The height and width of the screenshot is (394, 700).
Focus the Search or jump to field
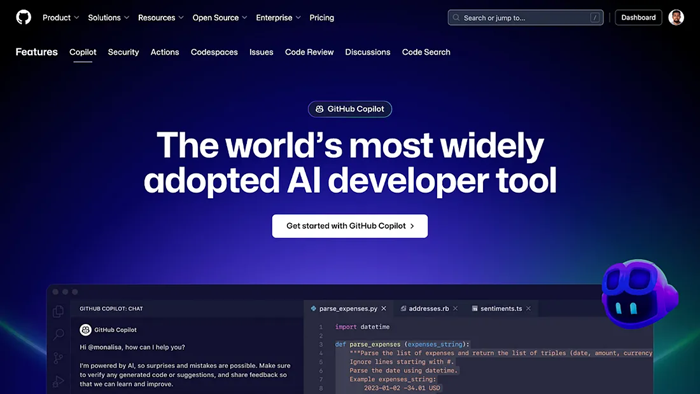click(x=525, y=17)
